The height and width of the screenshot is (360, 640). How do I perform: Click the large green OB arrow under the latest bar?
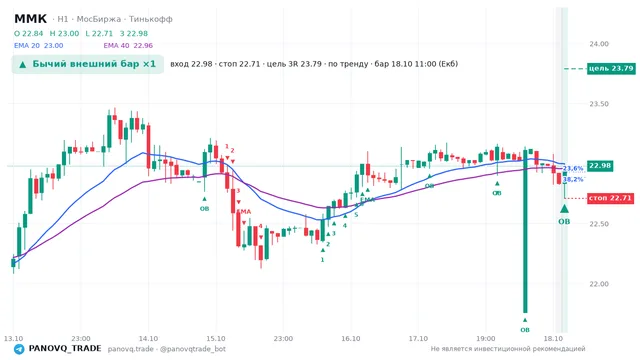[564, 209]
